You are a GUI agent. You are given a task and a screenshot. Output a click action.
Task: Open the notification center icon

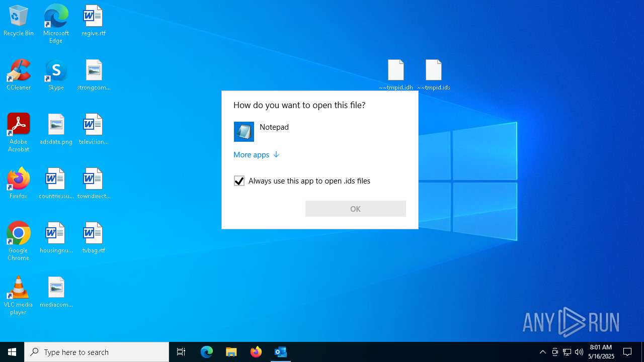[627, 352]
